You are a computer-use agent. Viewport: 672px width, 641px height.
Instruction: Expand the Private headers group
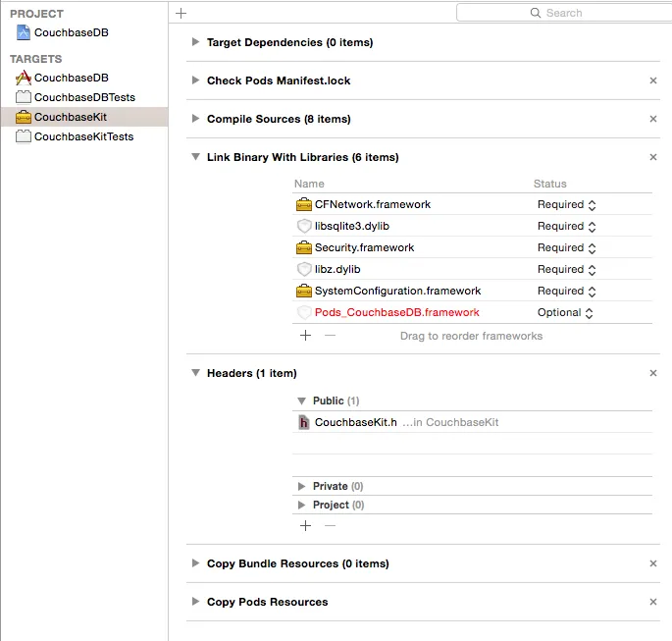click(301, 486)
